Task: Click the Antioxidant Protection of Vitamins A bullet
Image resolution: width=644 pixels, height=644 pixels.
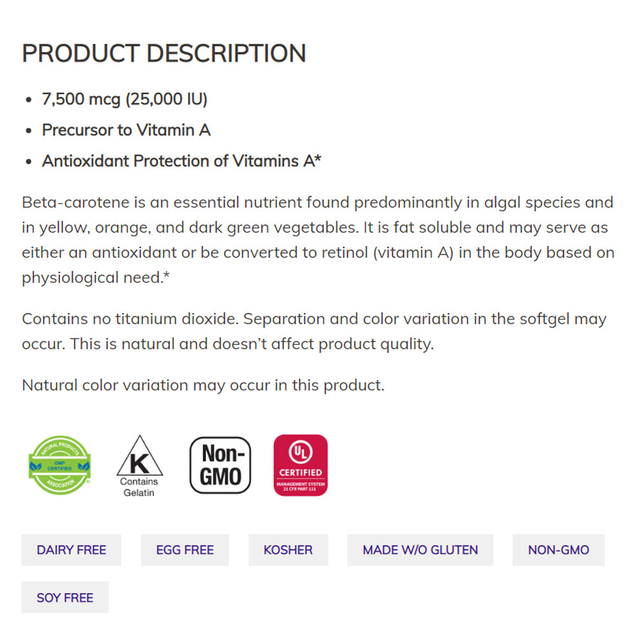Action: point(182,161)
